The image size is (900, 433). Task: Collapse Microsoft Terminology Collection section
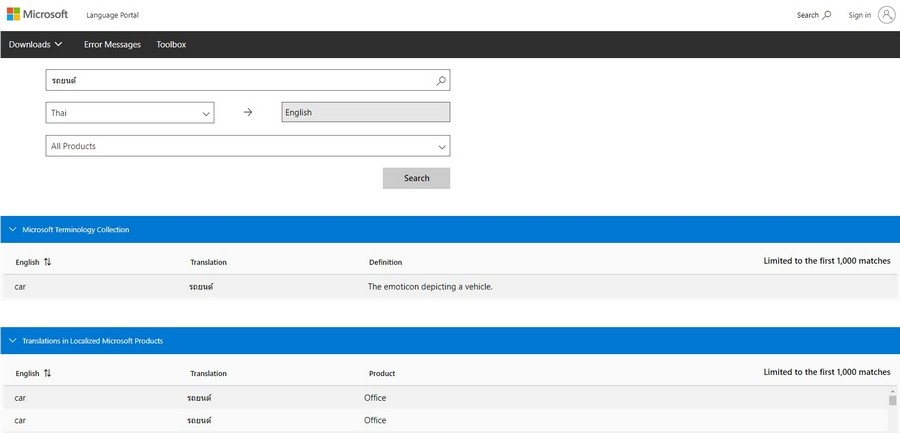[x=13, y=229]
